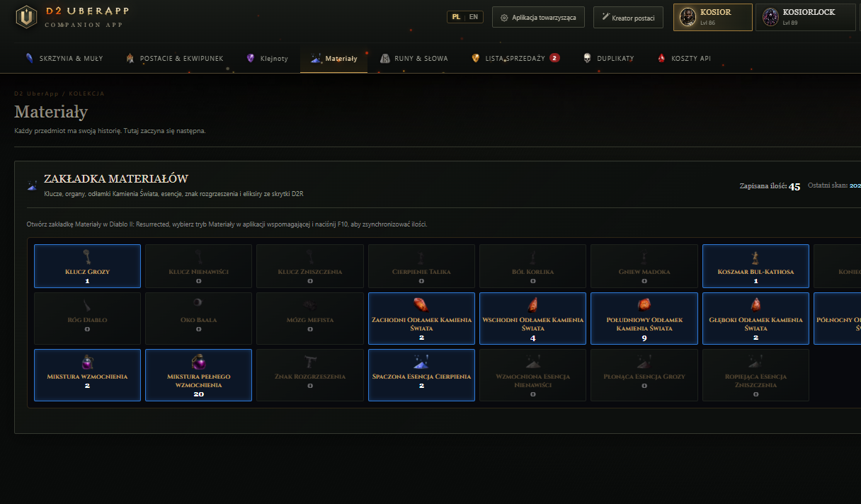Switch to the Duplikaty tab
This screenshot has width=861, height=504.
(608, 59)
